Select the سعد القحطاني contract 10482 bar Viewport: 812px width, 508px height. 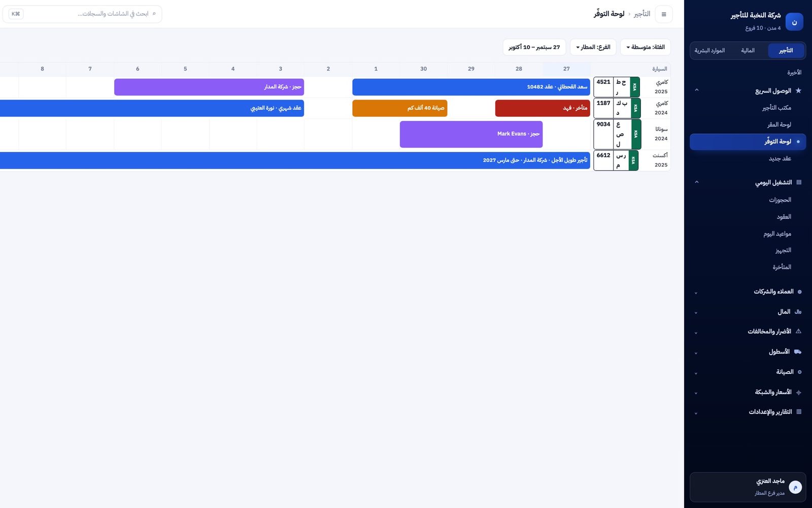click(471, 87)
